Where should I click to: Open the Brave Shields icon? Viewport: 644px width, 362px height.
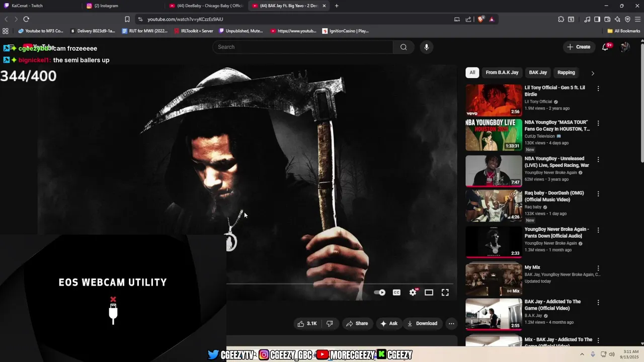point(481,19)
